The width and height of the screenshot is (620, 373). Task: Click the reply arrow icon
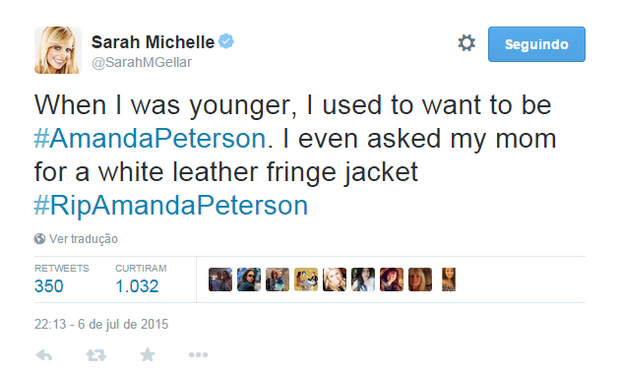(44, 355)
